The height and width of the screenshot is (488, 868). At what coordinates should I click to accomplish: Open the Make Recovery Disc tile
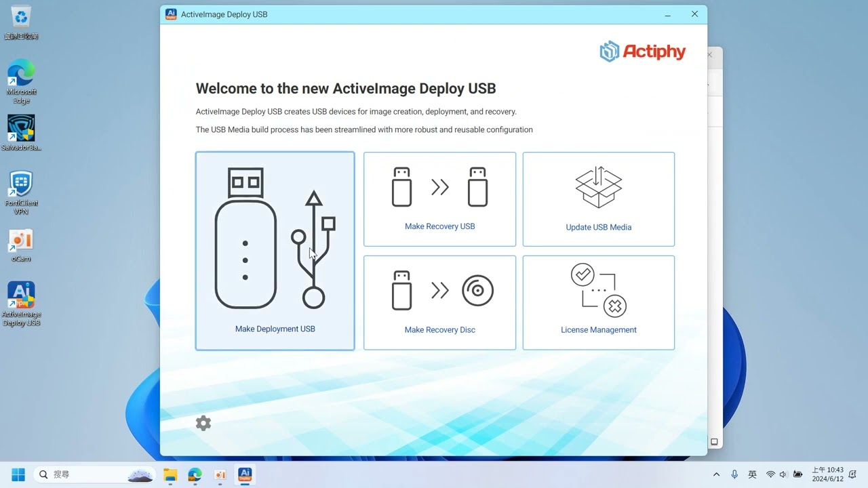(x=439, y=302)
